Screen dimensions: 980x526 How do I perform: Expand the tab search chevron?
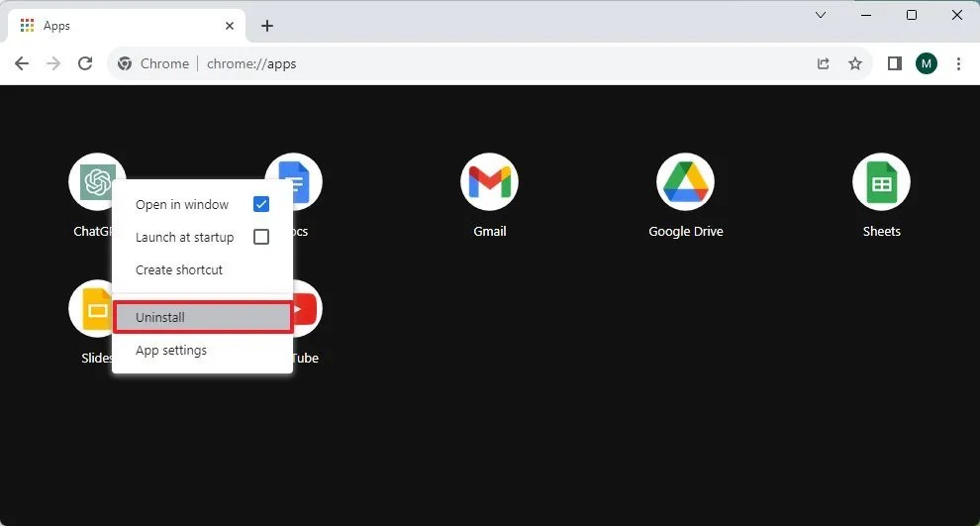click(x=821, y=15)
